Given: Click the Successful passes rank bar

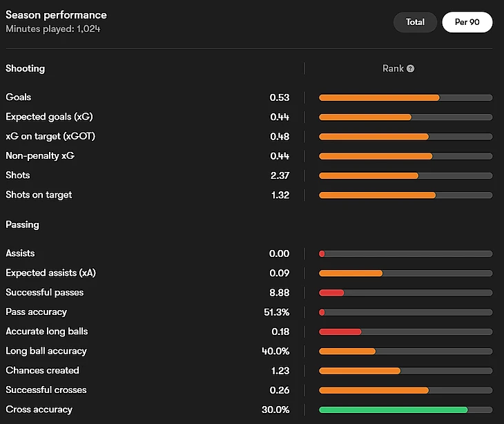Looking at the screenshot, I should (x=405, y=293).
